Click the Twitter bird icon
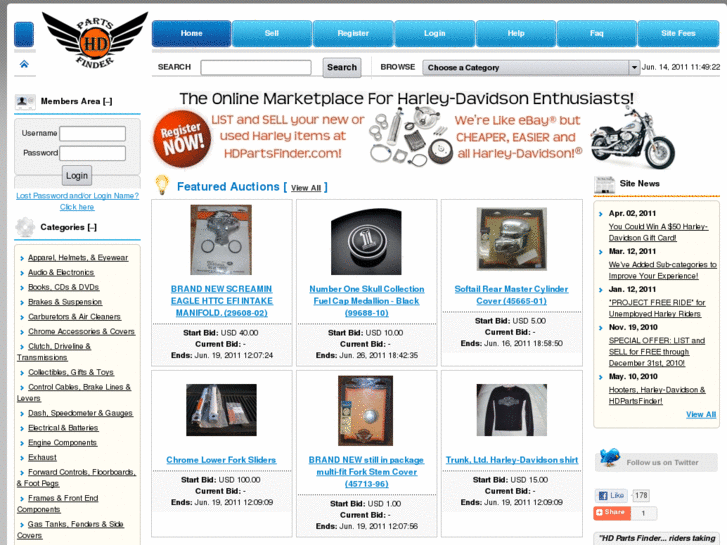727x545 pixels. click(609, 457)
